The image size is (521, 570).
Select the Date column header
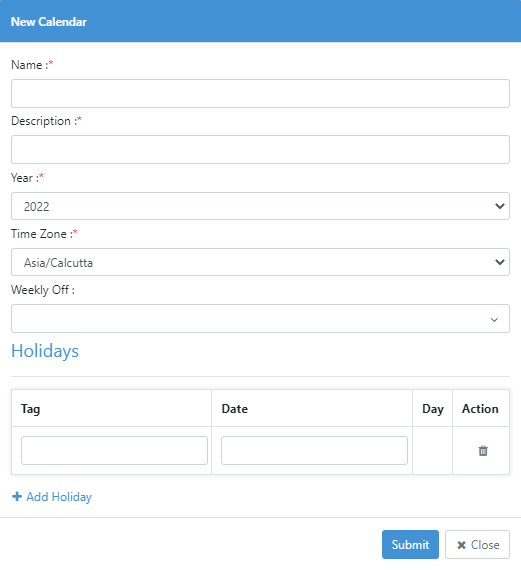235,409
